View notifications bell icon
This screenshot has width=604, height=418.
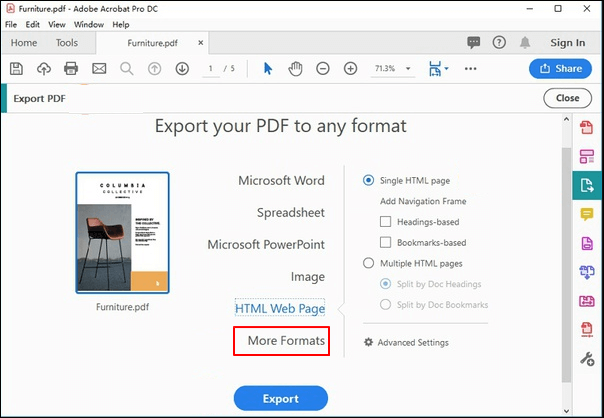[525, 42]
